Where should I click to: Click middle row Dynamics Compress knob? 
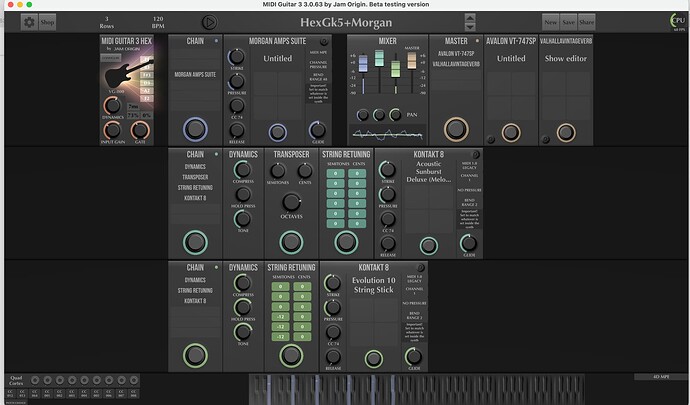pos(242,169)
